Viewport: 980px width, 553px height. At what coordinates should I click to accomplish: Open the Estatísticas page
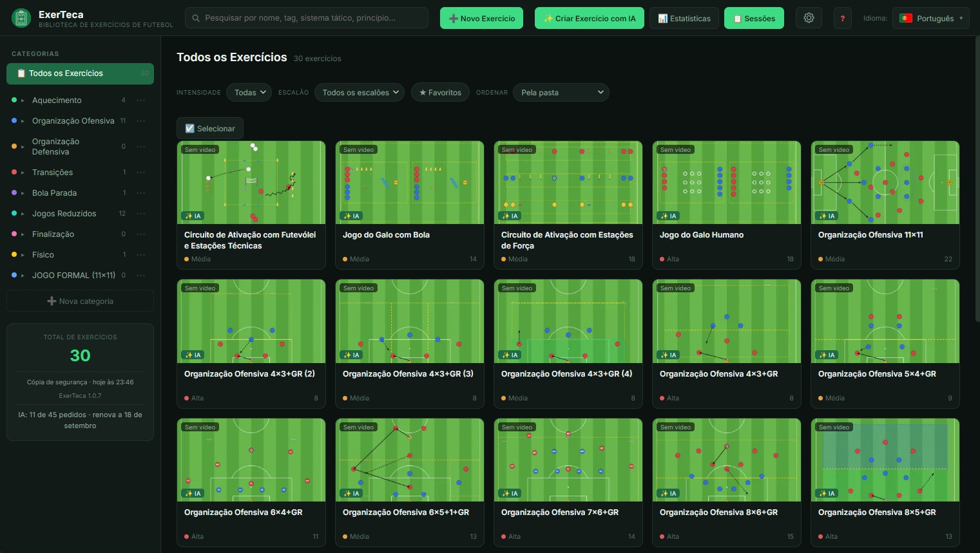point(684,18)
